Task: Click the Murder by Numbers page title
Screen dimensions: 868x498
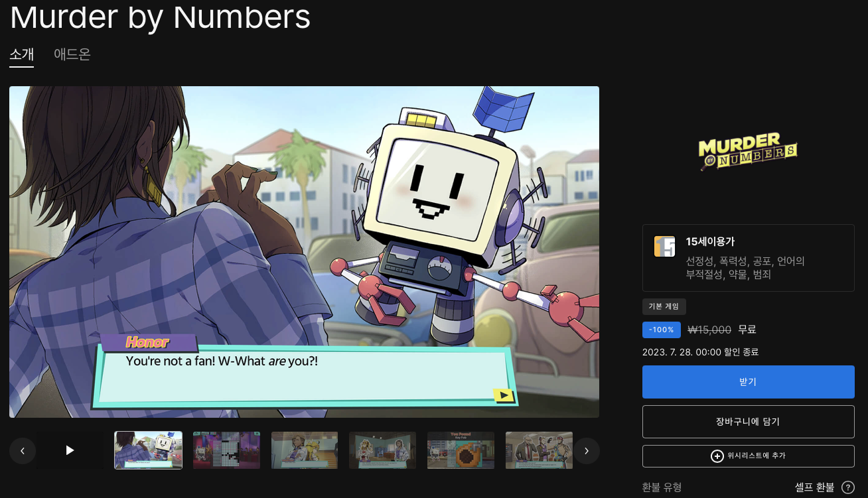Action: click(160, 17)
